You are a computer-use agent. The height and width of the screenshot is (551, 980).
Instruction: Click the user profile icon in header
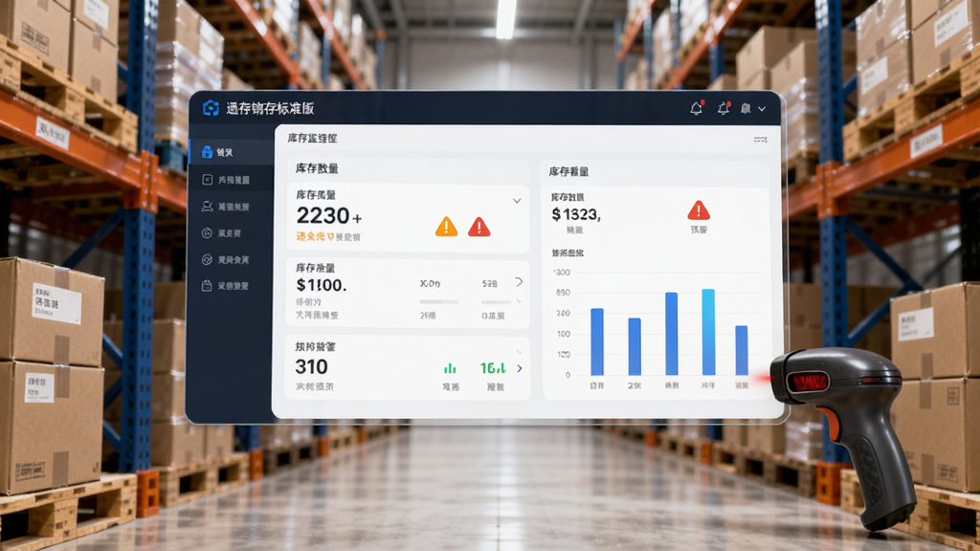click(746, 109)
